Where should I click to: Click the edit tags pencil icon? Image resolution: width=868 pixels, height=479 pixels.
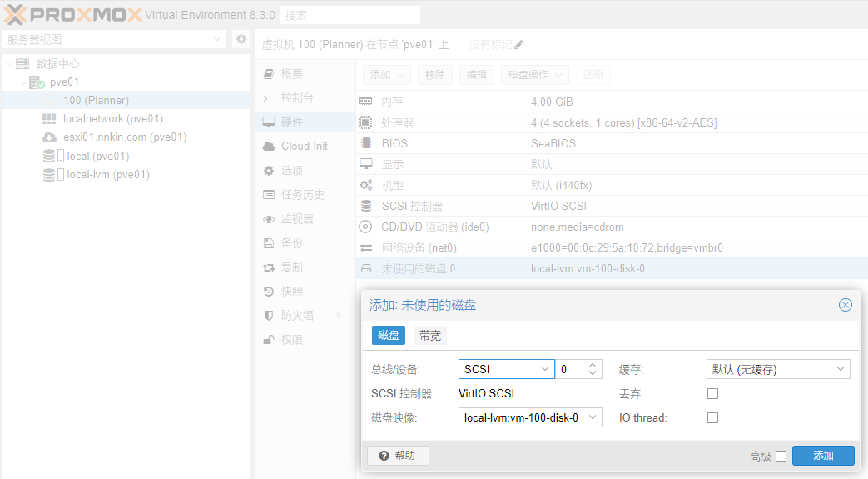(x=519, y=44)
